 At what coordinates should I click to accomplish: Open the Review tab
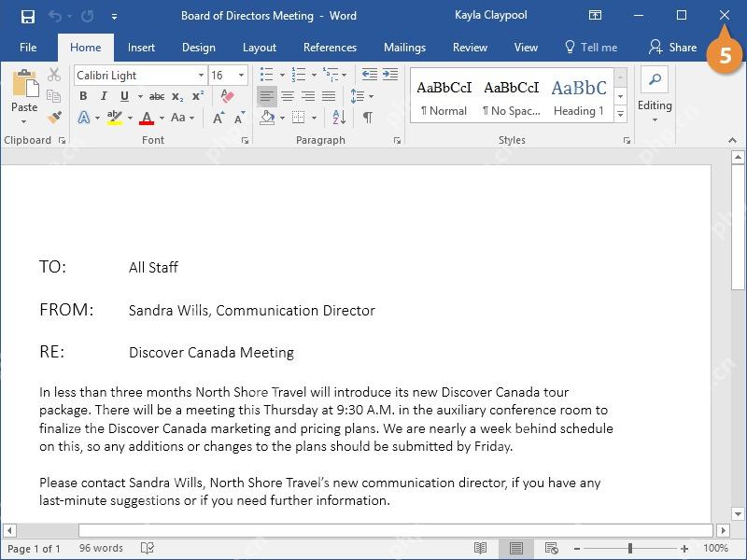[x=470, y=48]
